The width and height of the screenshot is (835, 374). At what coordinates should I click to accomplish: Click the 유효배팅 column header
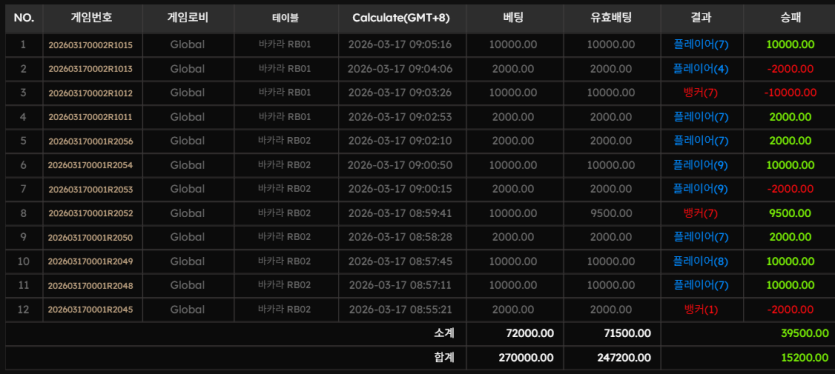[611, 18]
